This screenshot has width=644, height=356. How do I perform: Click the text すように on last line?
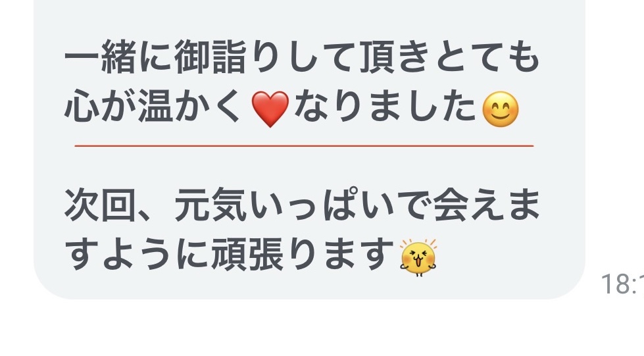(x=136, y=254)
